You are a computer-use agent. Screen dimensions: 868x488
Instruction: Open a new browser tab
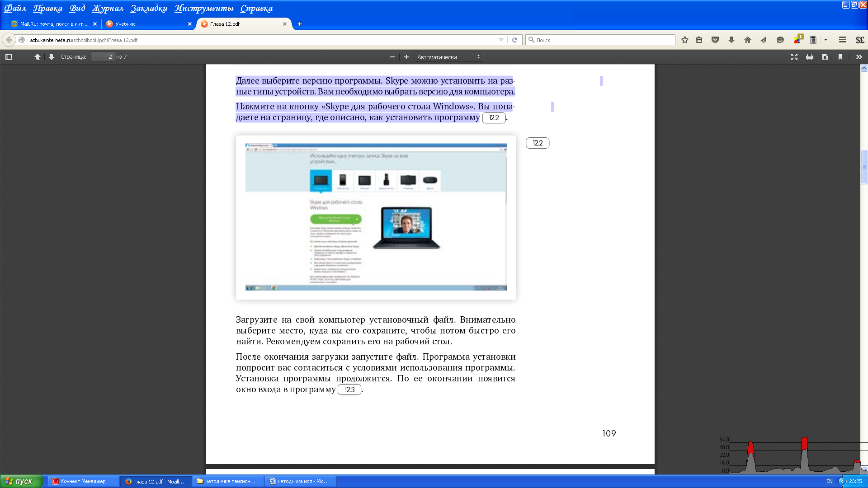[300, 24]
